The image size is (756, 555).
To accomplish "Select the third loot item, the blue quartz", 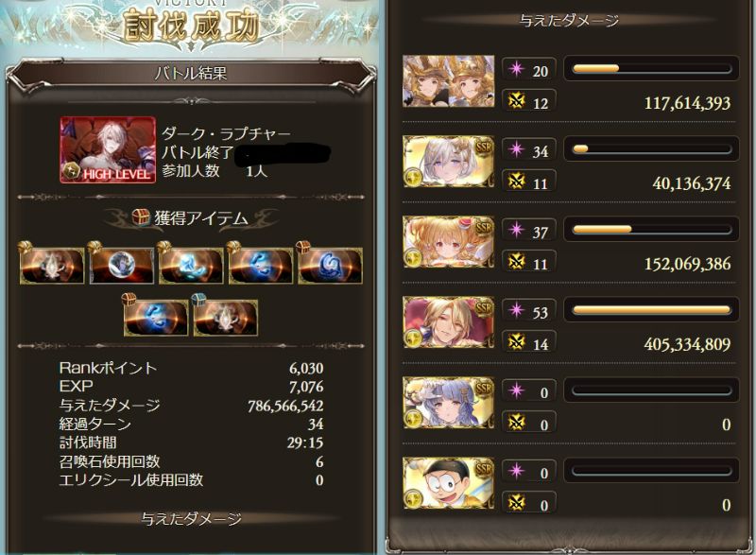I will (191, 265).
